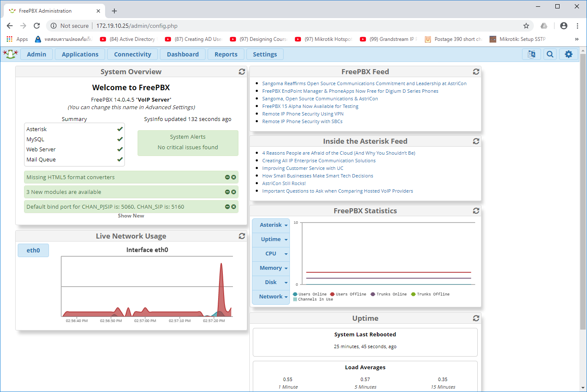This screenshot has width=587, height=392.
Task: Open the Applications menu
Action: (x=80, y=54)
